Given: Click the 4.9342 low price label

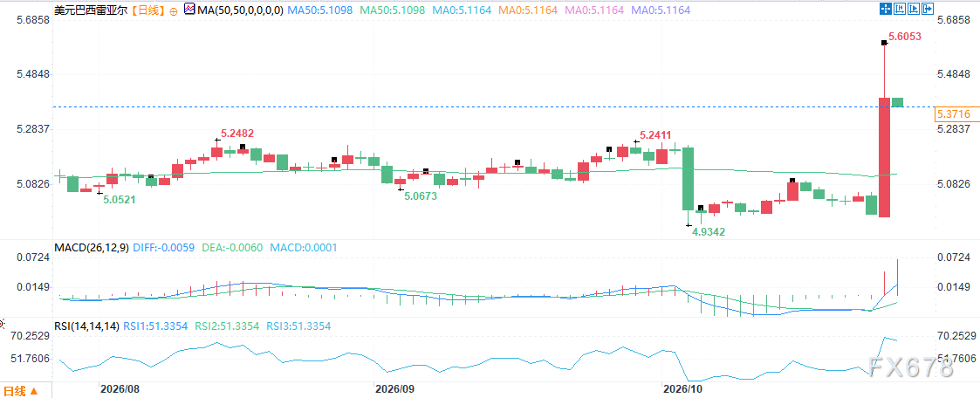Looking at the screenshot, I should click(x=709, y=232).
